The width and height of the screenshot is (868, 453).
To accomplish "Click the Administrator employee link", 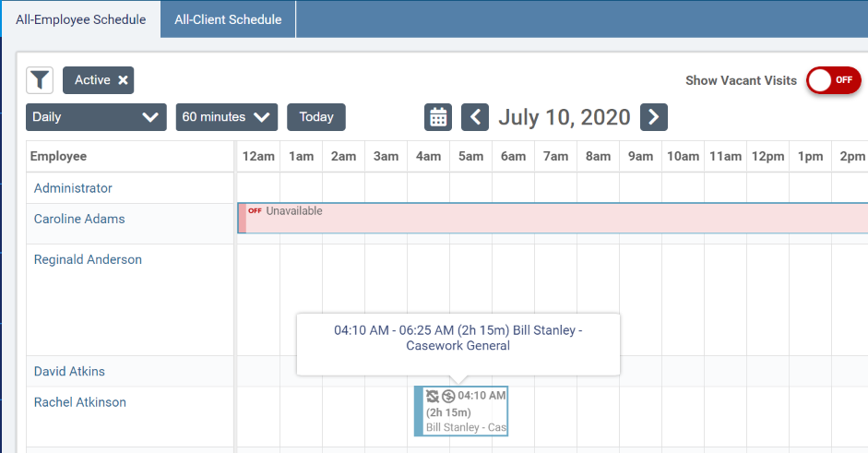I will [x=73, y=188].
